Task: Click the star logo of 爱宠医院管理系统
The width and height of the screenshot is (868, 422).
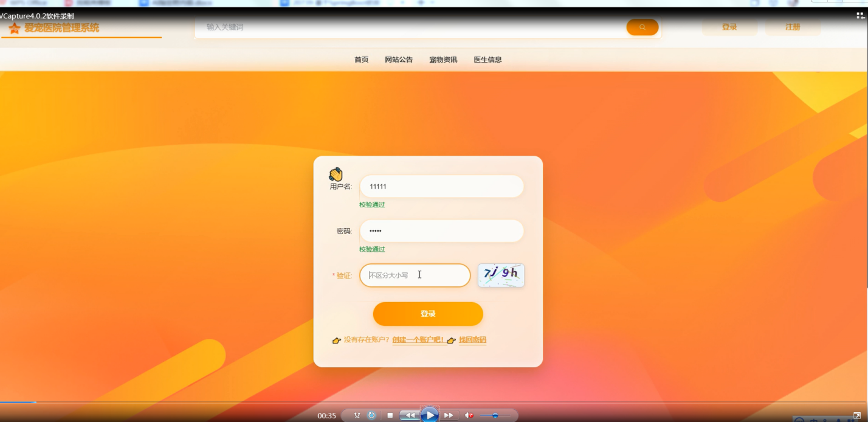Action: (x=15, y=28)
